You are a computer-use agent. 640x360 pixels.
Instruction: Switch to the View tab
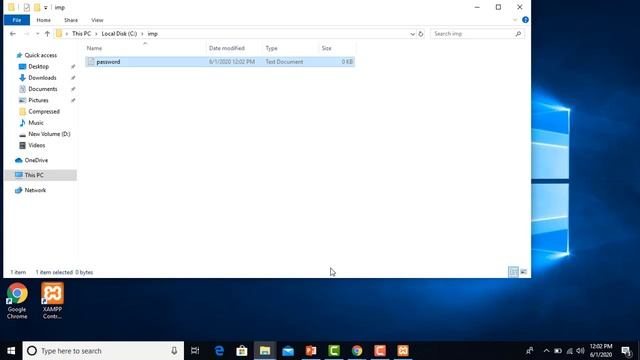97,20
